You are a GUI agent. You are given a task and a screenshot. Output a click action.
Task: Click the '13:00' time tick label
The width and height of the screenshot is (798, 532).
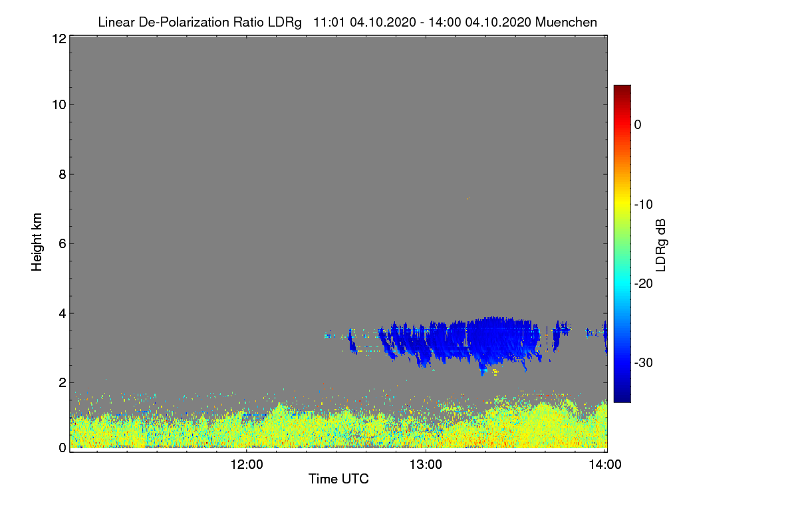(426, 465)
